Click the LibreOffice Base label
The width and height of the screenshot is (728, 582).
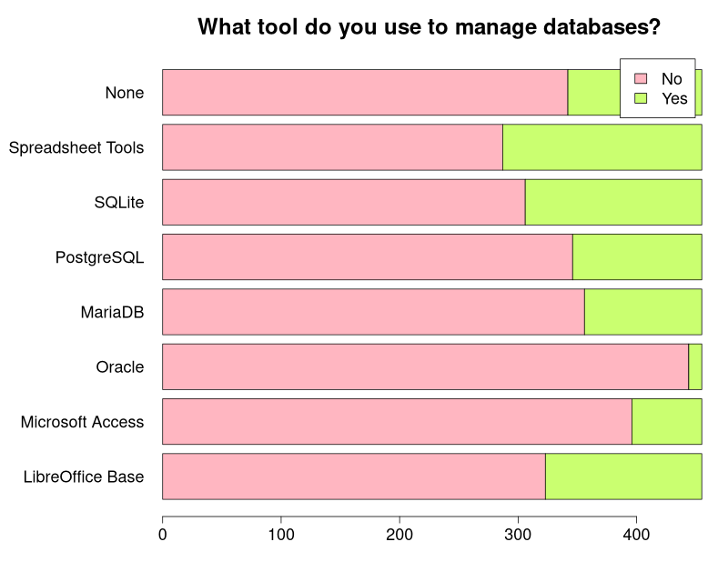coord(84,477)
